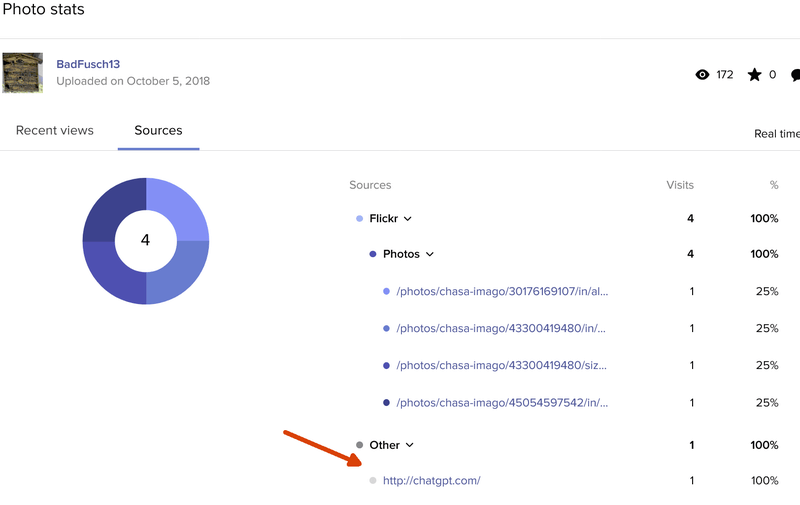Screen dimensions: 800x505
Task: Switch to the Recent views tab
Action: click(55, 131)
